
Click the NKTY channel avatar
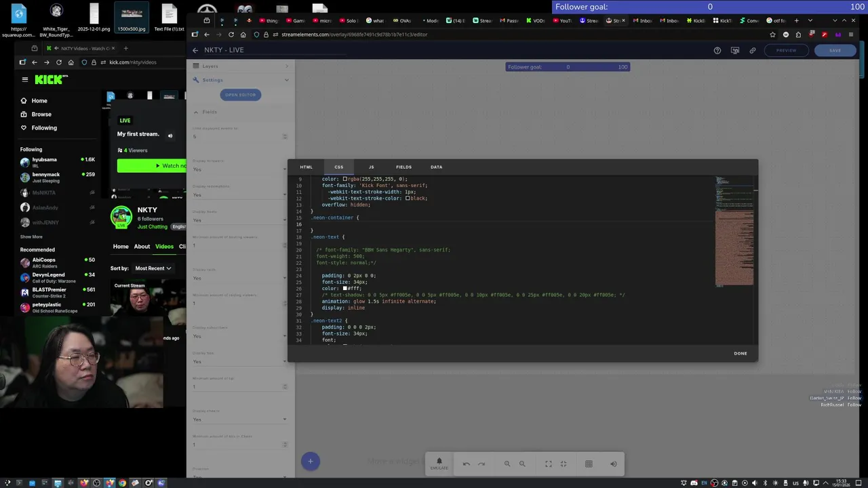[121, 216]
